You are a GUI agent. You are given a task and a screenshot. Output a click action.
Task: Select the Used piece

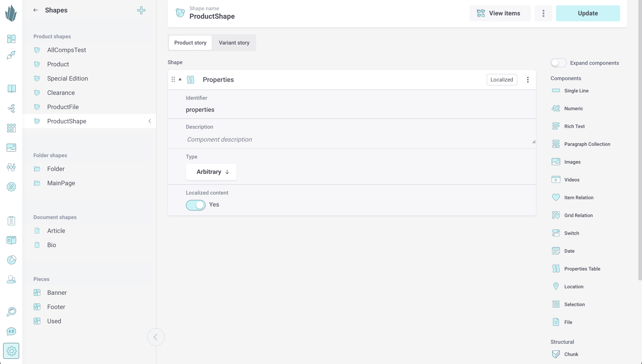[89, 321]
